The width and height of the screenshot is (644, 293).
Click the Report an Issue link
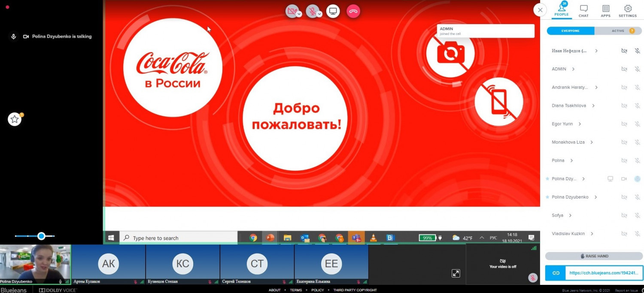[627, 290]
